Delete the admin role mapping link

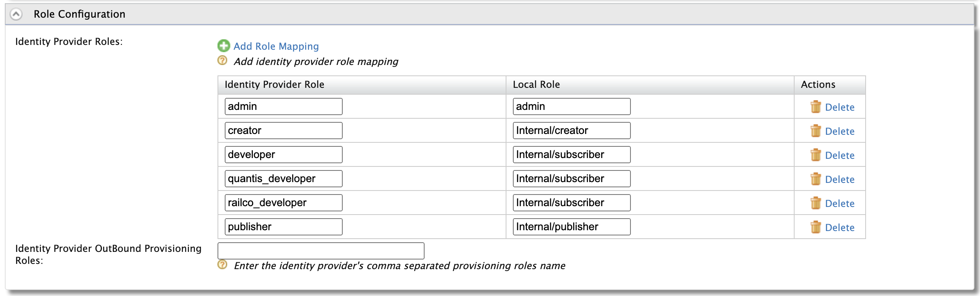click(x=840, y=107)
